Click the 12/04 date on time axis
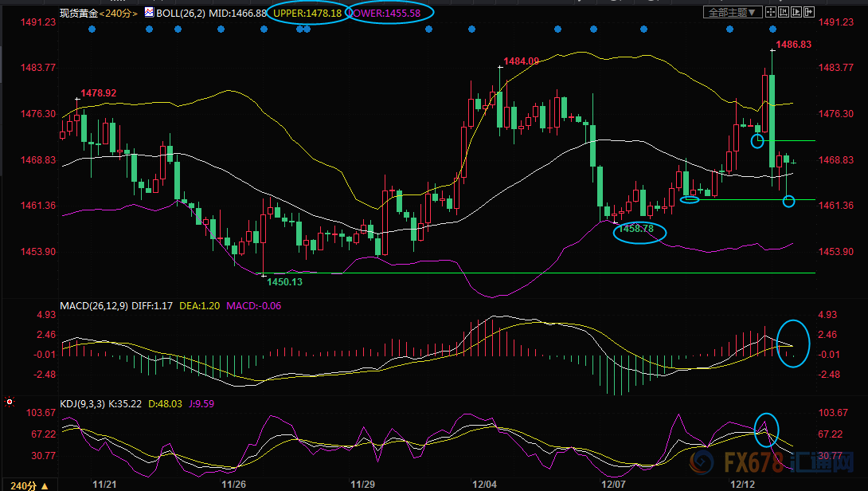The height and width of the screenshot is (491, 868). [484, 484]
